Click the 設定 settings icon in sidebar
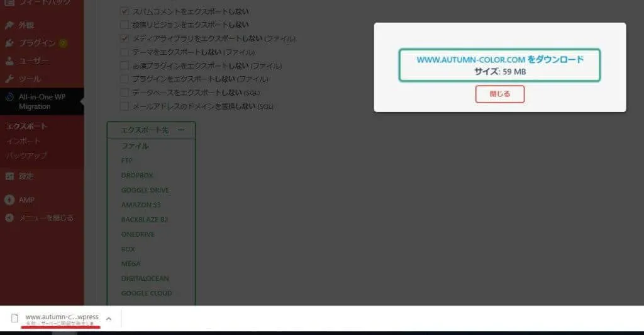 [9, 176]
